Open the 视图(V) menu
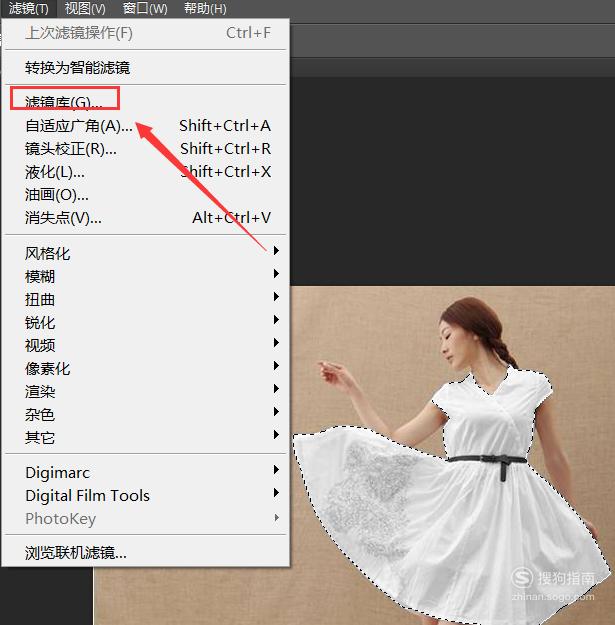Image resolution: width=615 pixels, height=625 pixels. pos(85,8)
